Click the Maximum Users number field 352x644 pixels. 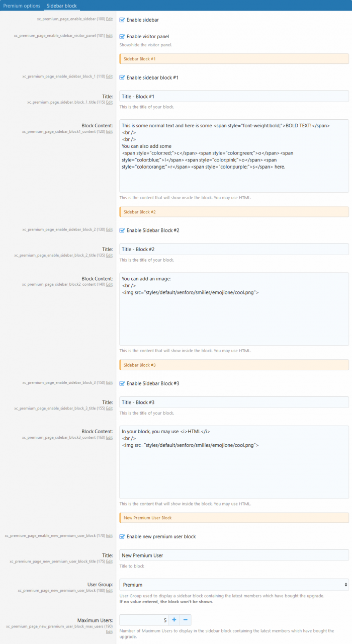tap(144, 620)
